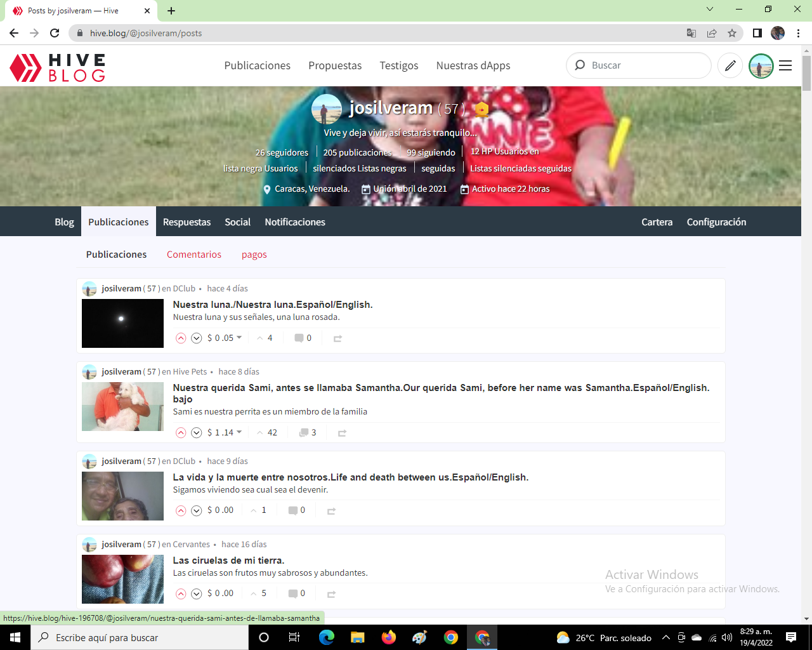Viewport: 812px width, 650px height.
Task: Select the Comentarios sub-tab
Action: pyautogui.click(x=194, y=254)
